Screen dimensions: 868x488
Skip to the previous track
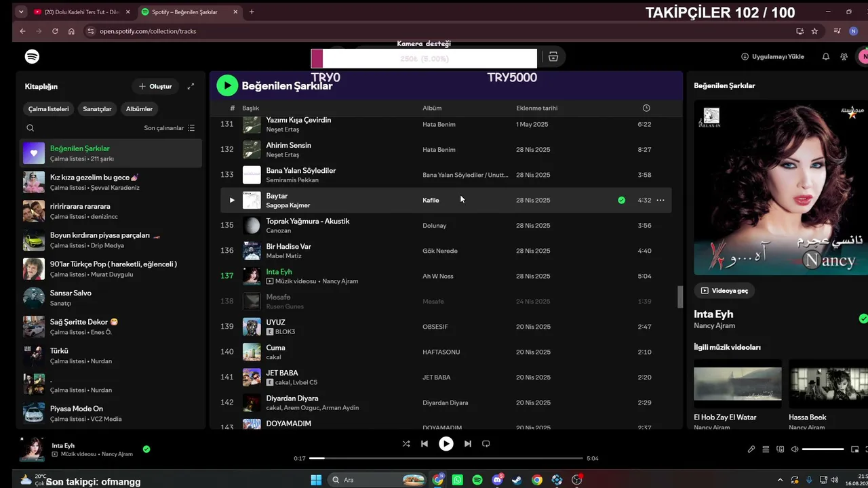pyautogui.click(x=425, y=444)
